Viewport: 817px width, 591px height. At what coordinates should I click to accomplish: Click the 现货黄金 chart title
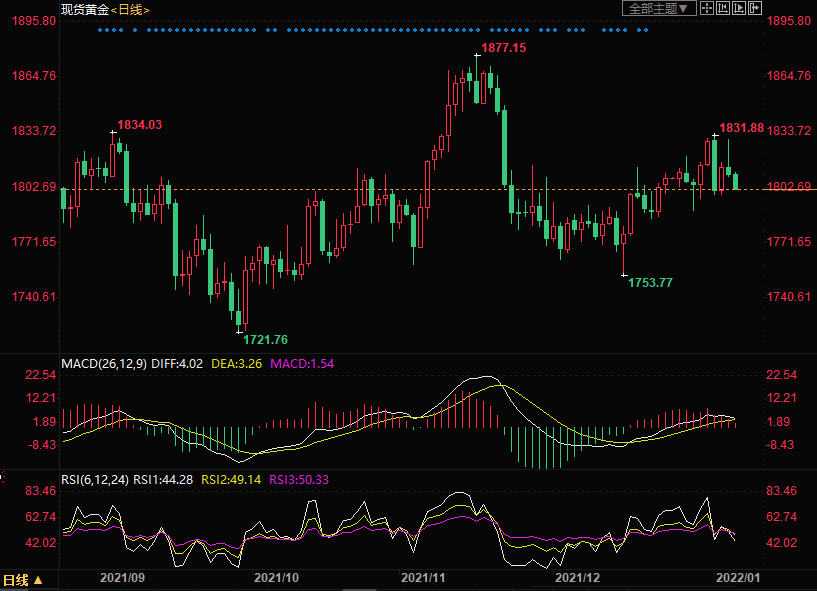84,9
